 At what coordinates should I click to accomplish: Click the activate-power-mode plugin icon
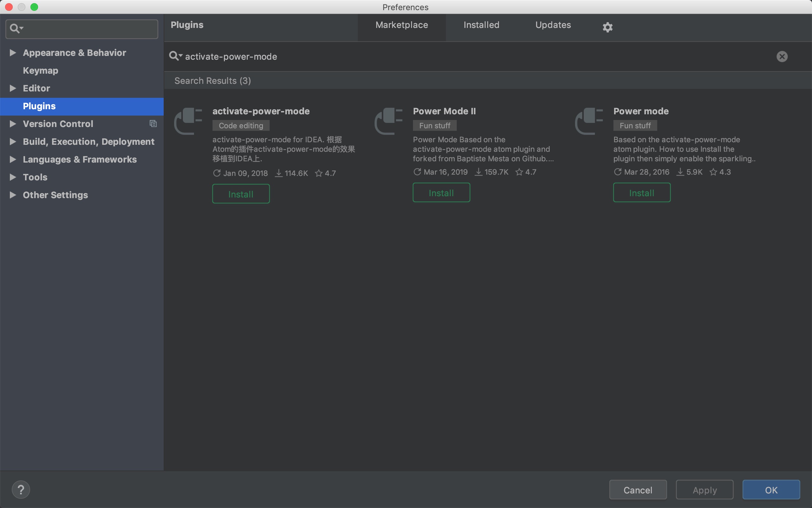188,121
